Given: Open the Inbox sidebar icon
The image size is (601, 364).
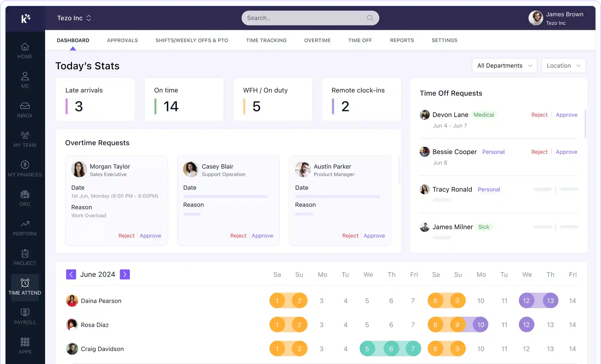Looking at the screenshot, I should [x=25, y=106].
